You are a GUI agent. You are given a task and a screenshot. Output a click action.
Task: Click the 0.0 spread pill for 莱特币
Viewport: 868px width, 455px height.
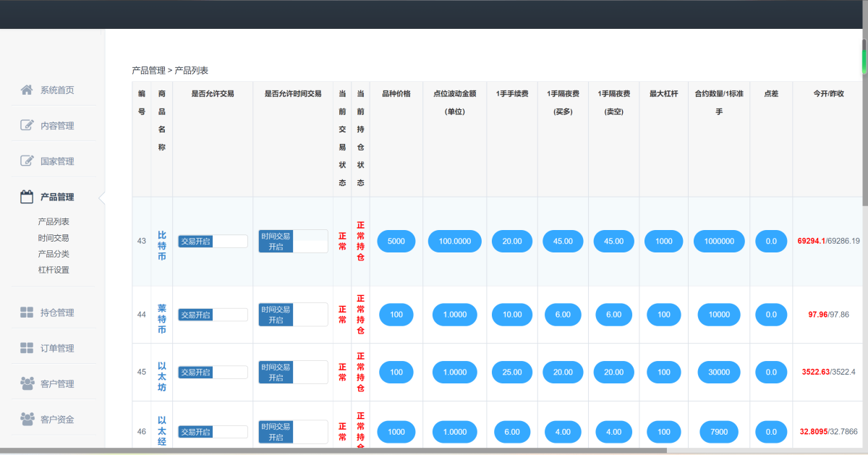point(771,315)
